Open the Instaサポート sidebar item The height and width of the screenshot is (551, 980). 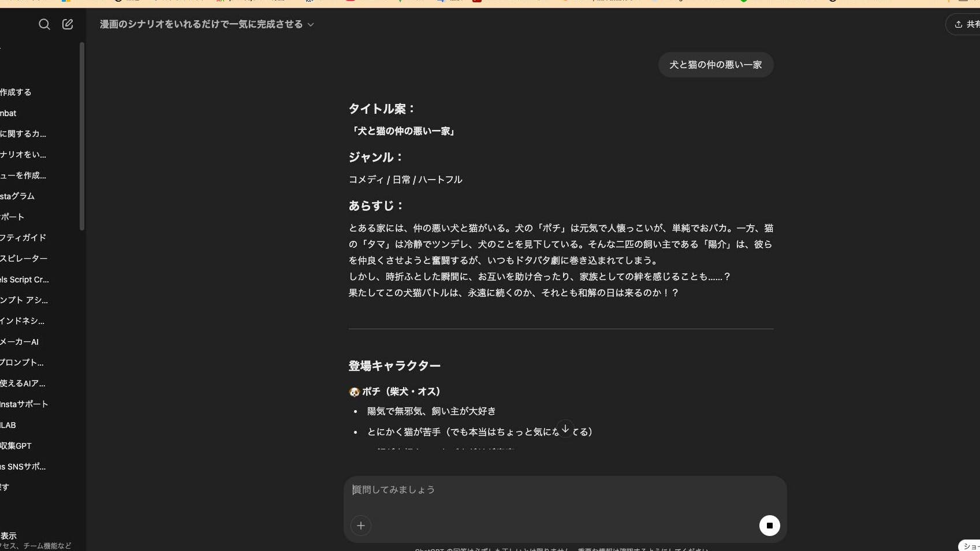pyautogui.click(x=24, y=404)
